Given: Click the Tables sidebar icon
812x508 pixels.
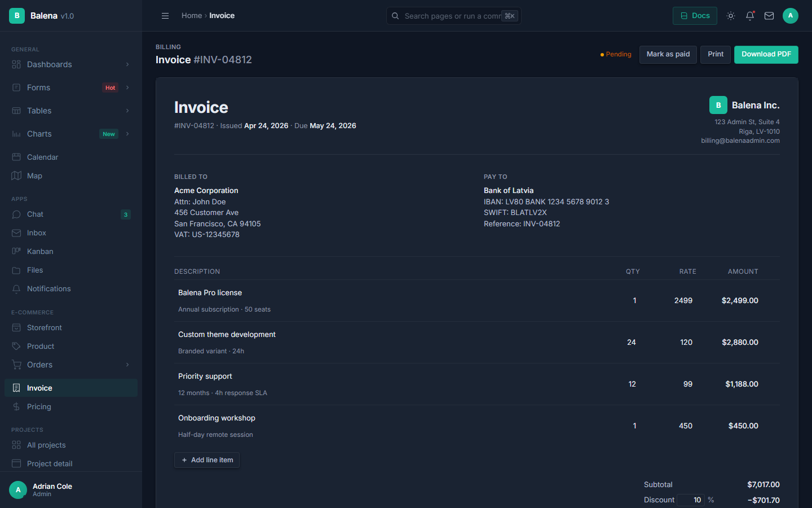Looking at the screenshot, I should 16,111.
